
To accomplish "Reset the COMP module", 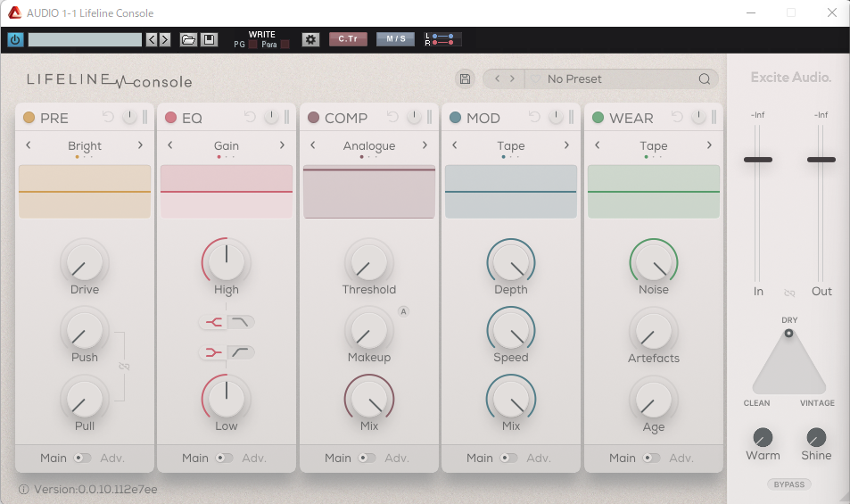I will coord(392,117).
